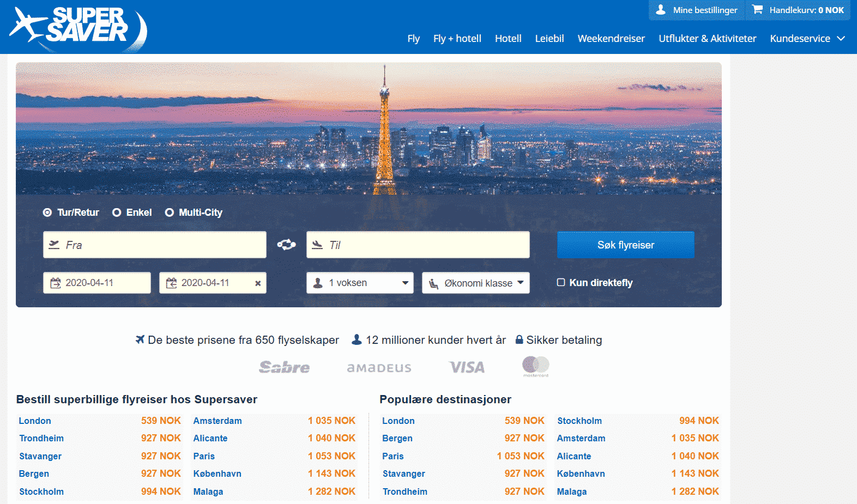
Task: Click the departure date calendar icon
Action: point(56,283)
